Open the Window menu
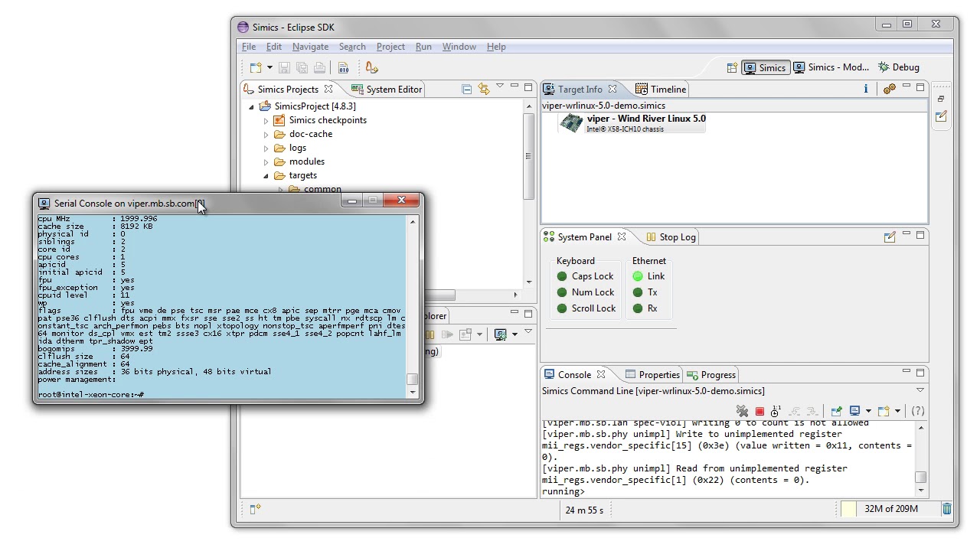 (x=459, y=47)
